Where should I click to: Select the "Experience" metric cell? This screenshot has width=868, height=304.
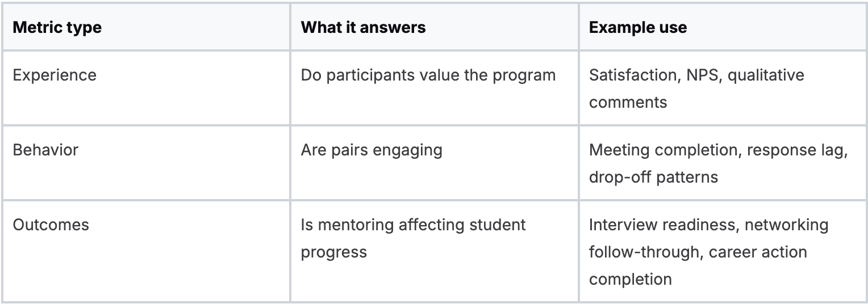point(55,75)
